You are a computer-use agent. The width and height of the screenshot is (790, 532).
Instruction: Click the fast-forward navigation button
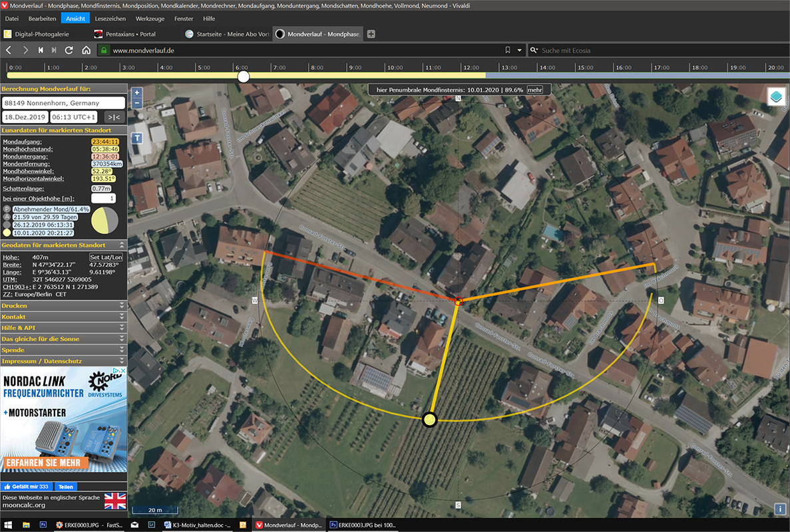[x=54, y=51]
